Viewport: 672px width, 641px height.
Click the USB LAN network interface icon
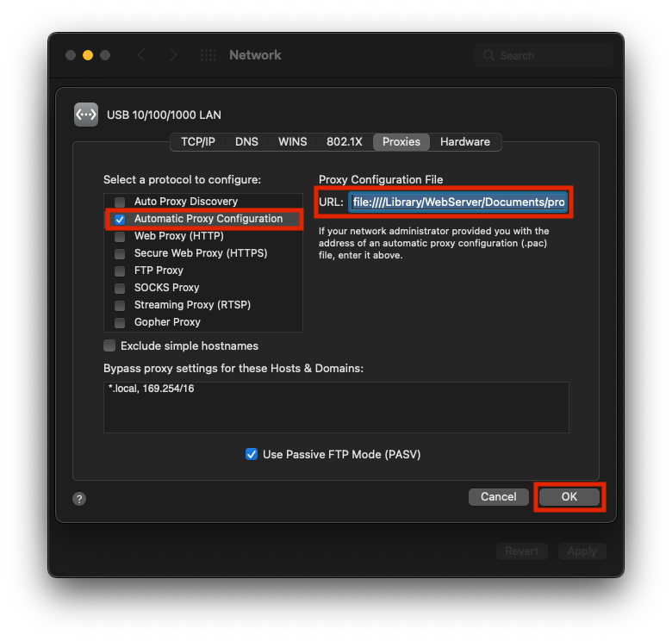coord(86,115)
